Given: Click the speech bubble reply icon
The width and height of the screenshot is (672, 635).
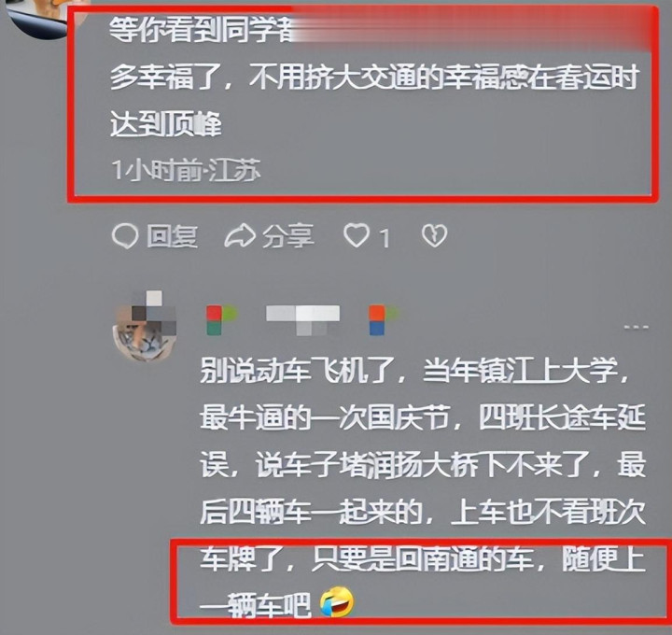Looking at the screenshot, I should point(125,236).
